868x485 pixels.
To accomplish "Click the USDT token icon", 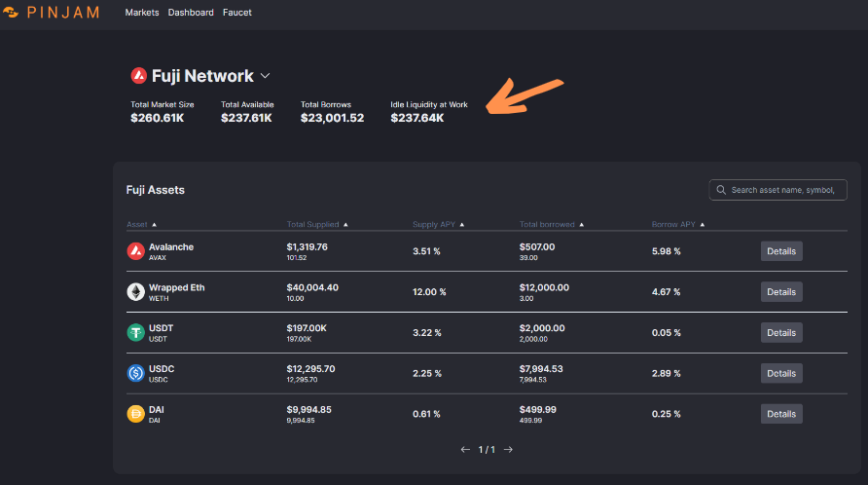I will (136, 332).
